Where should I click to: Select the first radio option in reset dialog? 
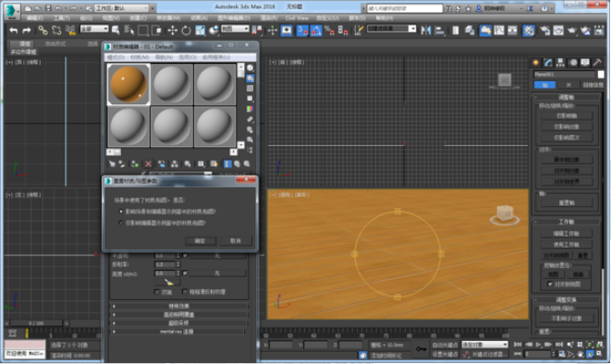tap(121, 212)
